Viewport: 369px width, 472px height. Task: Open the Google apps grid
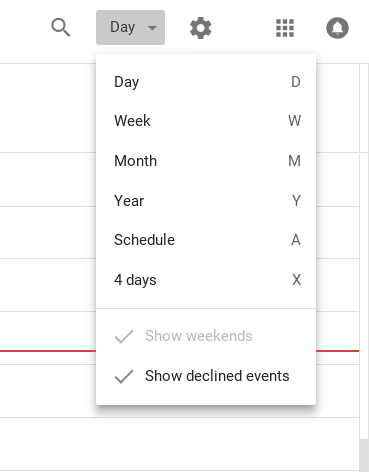click(x=285, y=28)
